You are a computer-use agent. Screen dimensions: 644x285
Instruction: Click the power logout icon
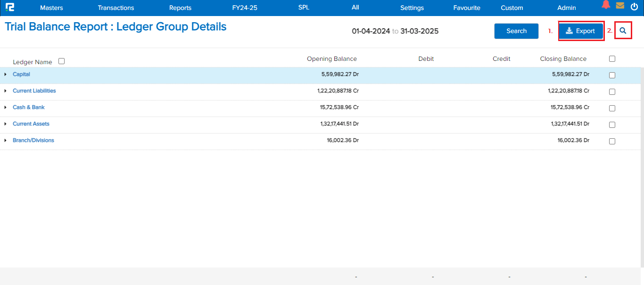(x=634, y=7)
